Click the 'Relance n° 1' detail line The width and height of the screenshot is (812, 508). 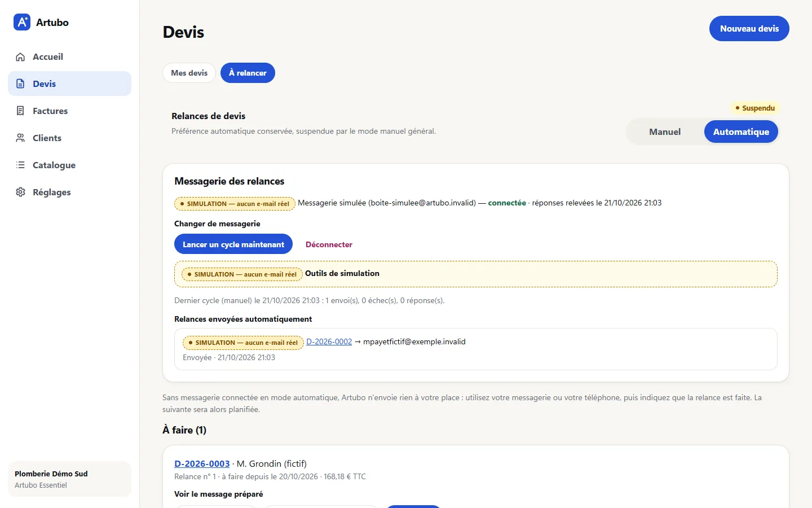tap(270, 476)
